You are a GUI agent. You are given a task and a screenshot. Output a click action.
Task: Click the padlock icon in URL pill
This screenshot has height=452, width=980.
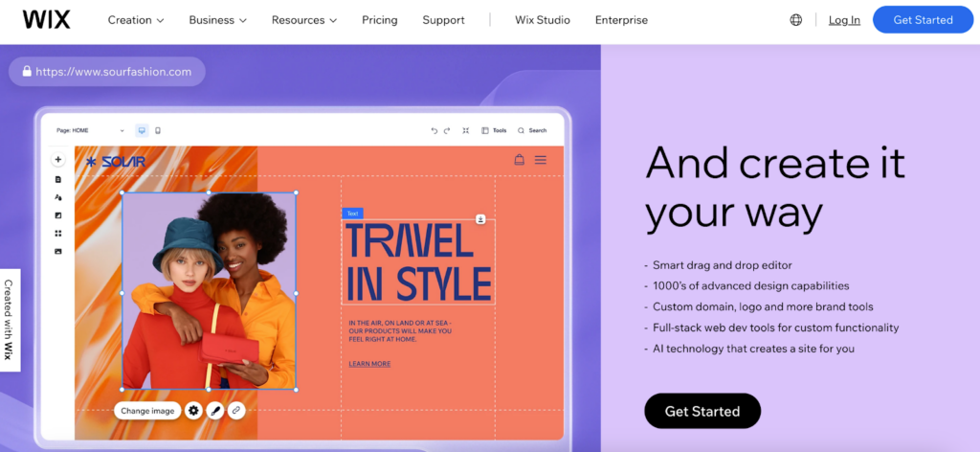(27, 71)
